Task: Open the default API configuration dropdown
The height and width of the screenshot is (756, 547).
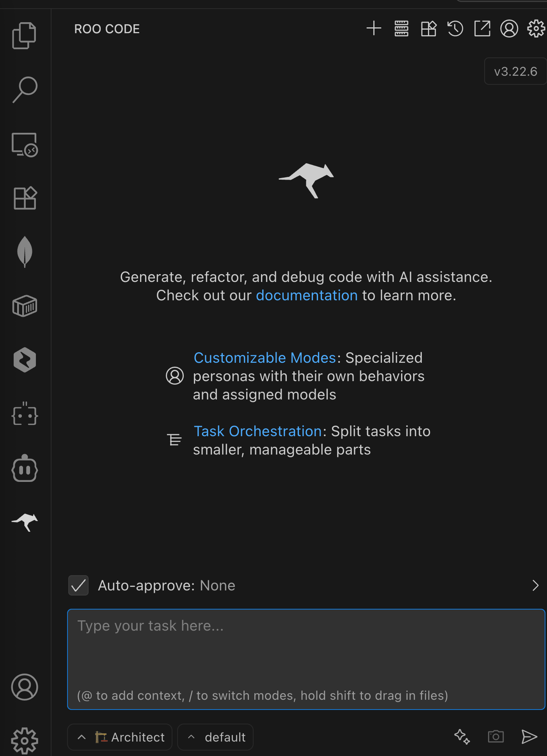Action: pyautogui.click(x=215, y=737)
